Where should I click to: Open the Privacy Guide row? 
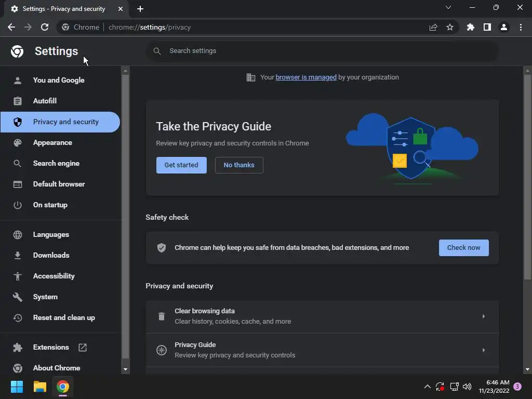point(322,350)
